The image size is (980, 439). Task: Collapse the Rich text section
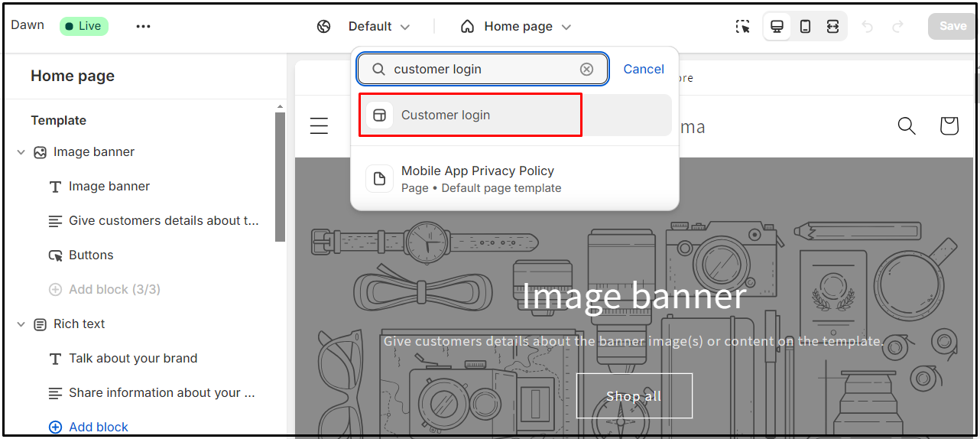21,324
